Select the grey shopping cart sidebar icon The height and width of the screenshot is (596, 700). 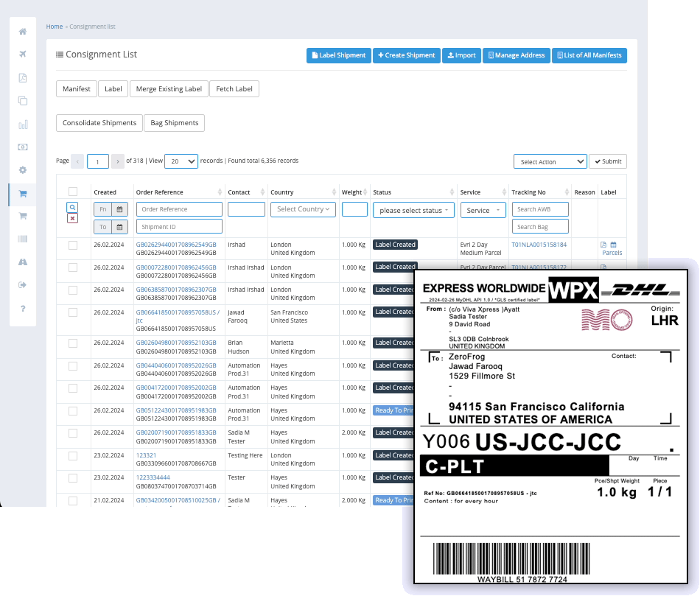coord(23,216)
